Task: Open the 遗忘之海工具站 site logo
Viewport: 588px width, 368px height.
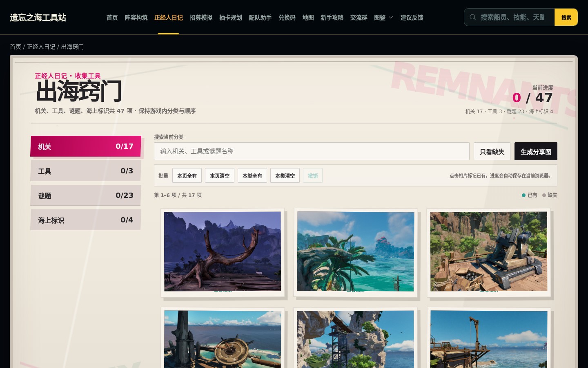Action: (38, 18)
